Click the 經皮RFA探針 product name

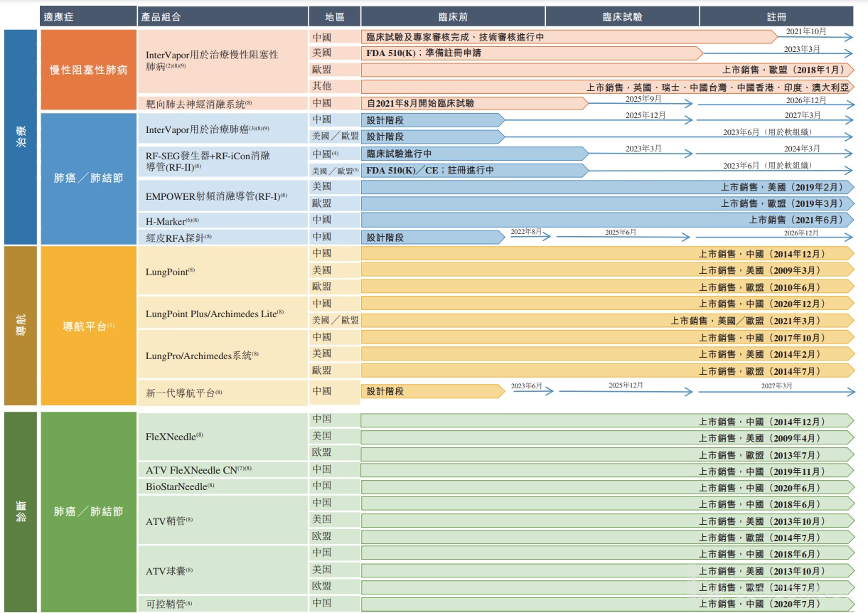(179, 237)
